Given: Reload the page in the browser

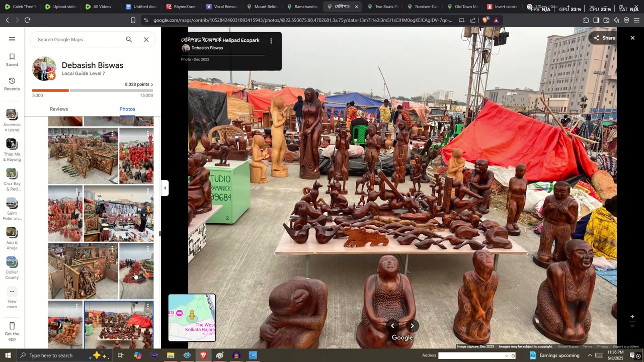Looking at the screenshot, I should pyautogui.click(x=27, y=20).
